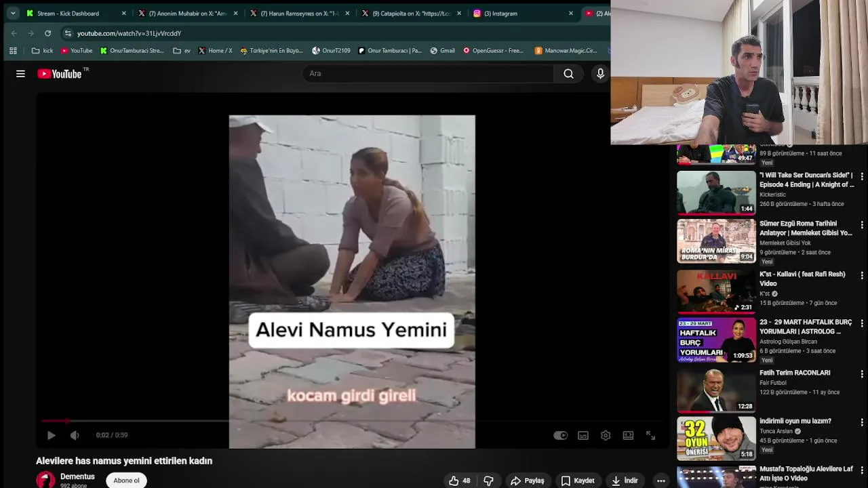Download video with İndir button
Viewport: 868px width, 488px height.
click(625, 481)
